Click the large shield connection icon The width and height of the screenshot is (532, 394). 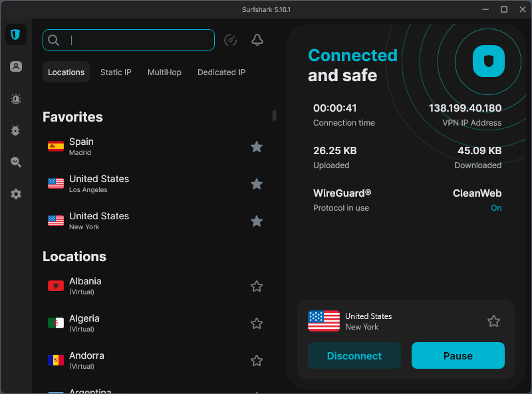coord(488,61)
